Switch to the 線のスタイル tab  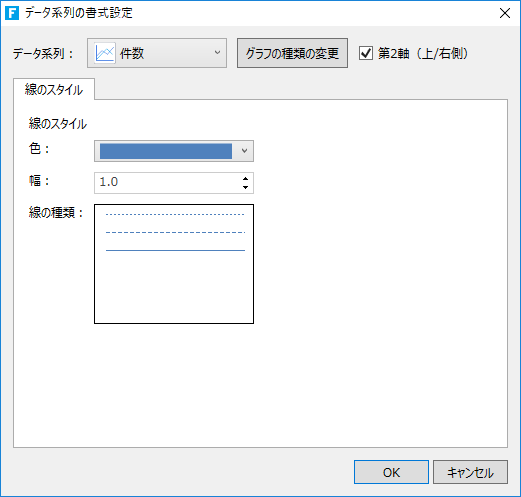[54, 89]
